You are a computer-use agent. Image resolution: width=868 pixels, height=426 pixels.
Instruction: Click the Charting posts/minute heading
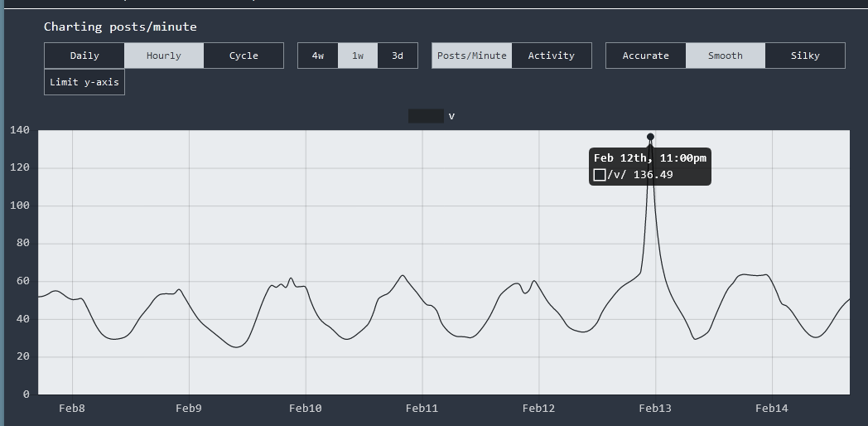(x=120, y=27)
